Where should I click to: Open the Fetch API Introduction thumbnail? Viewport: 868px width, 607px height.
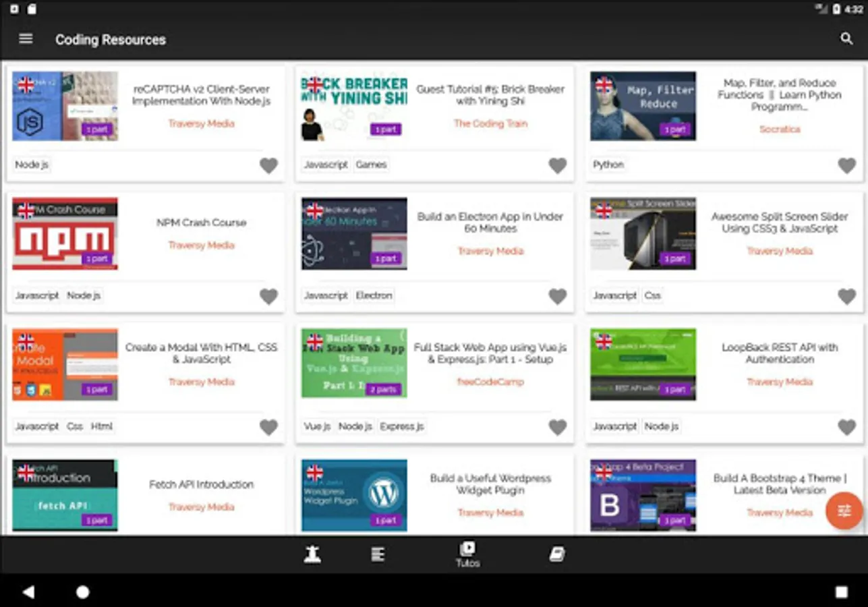pos(65,495)
